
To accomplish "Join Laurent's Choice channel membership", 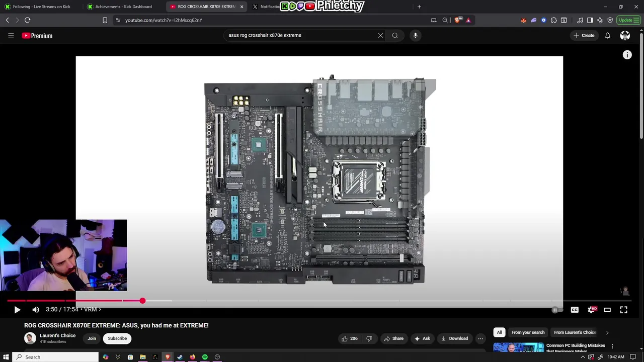I will pos(92,338).
